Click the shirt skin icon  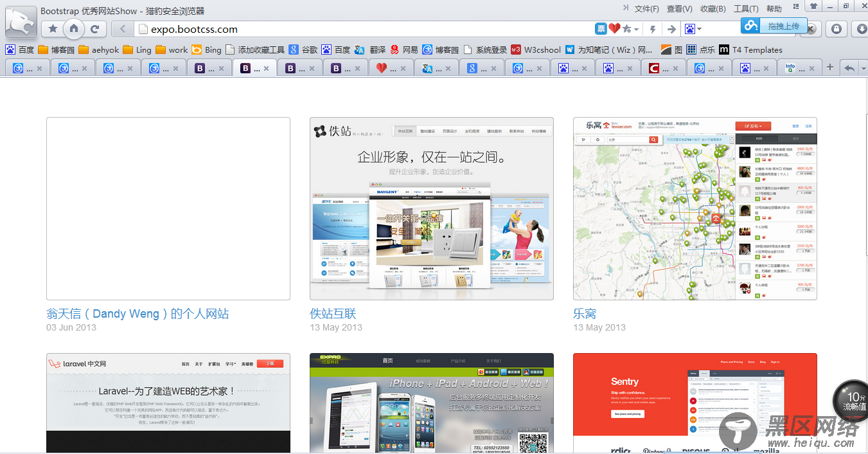pos(813,6)
